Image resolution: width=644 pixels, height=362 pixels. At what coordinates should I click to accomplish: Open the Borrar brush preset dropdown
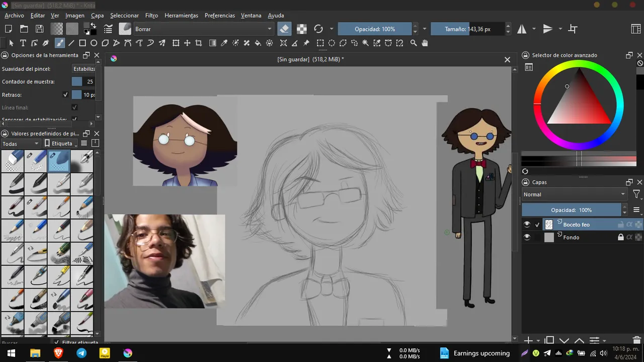coord(203,29)
